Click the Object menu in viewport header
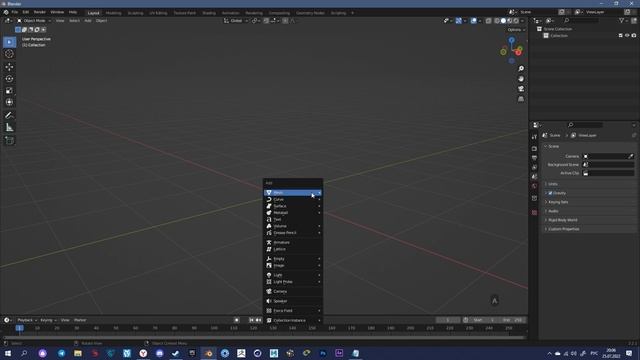 pos(101,21)
